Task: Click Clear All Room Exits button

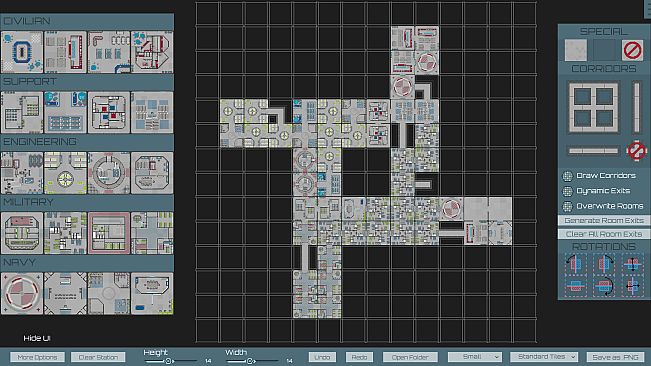Action: click(604, 234)
